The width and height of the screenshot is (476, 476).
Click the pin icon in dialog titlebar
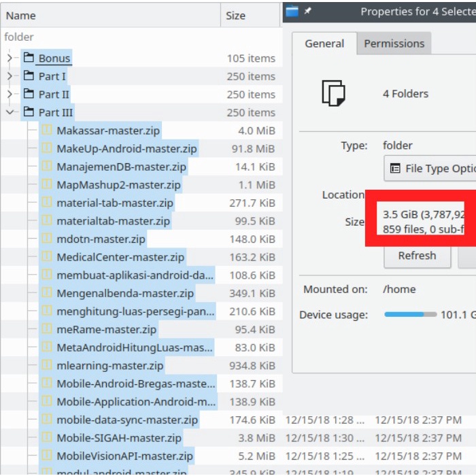pyautogui.click(x=308, y=12)
